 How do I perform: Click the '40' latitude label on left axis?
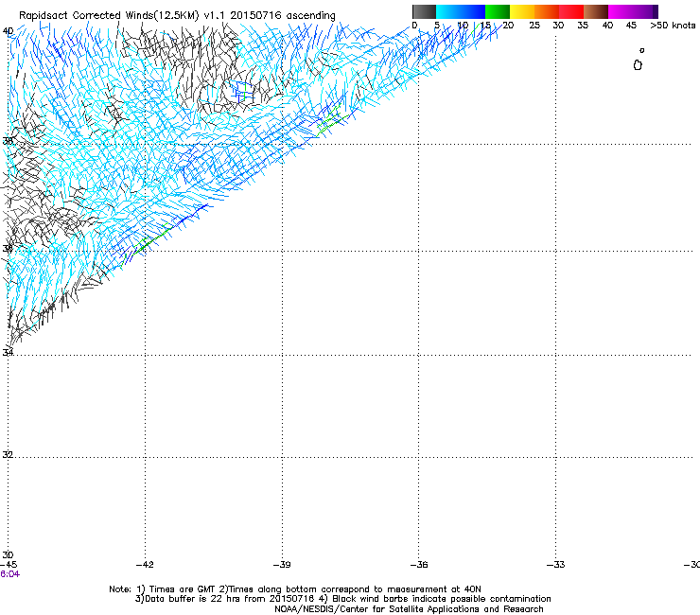(x=8, y=31)
